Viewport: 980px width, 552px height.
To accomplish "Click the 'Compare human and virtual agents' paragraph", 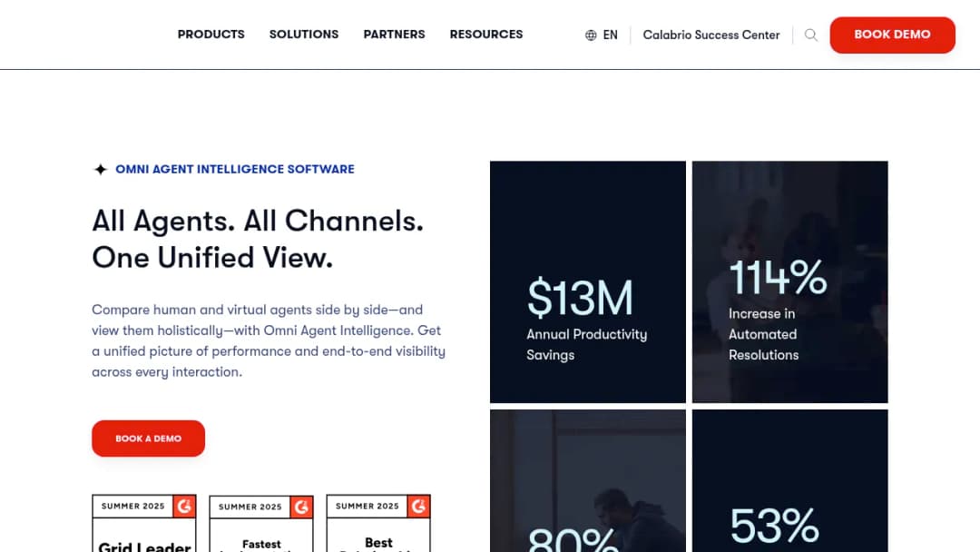I will click(x=269, y=340).
